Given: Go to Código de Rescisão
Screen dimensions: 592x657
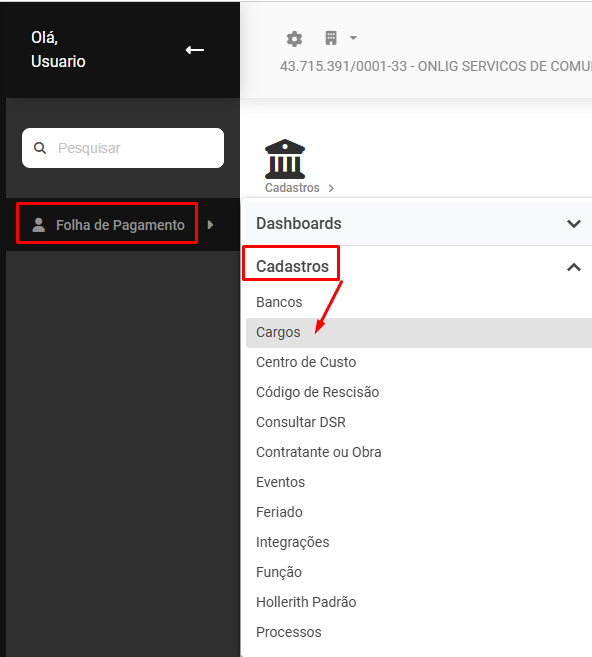Looking at the screenshot, I should [x=318, y=392].
